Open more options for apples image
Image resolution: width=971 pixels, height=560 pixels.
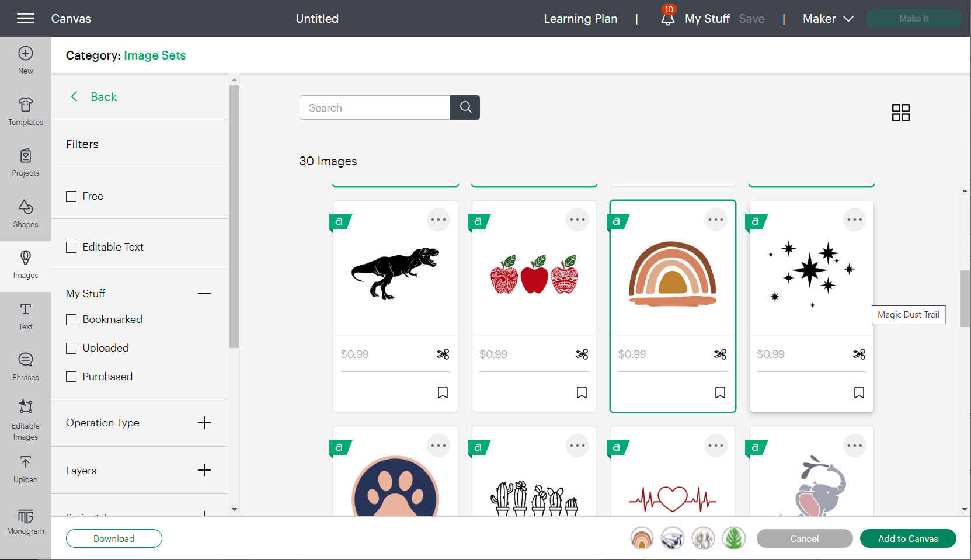coord(577,220)
